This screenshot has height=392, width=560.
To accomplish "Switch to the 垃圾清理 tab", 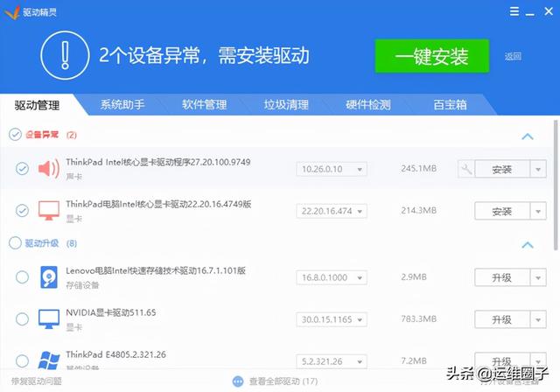I will coord(286,105).
